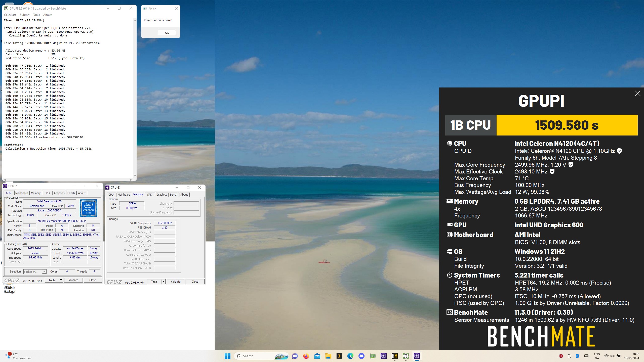Switch to Mainboard tab in left CPU-Z
Viewport: 644px width, 362px height.
(x=22, y=193)
